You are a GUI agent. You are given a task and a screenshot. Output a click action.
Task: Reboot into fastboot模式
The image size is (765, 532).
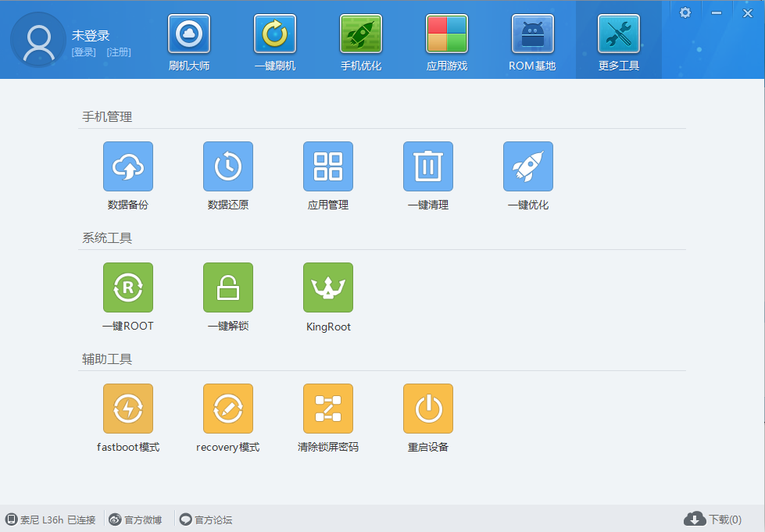[128, 409]
